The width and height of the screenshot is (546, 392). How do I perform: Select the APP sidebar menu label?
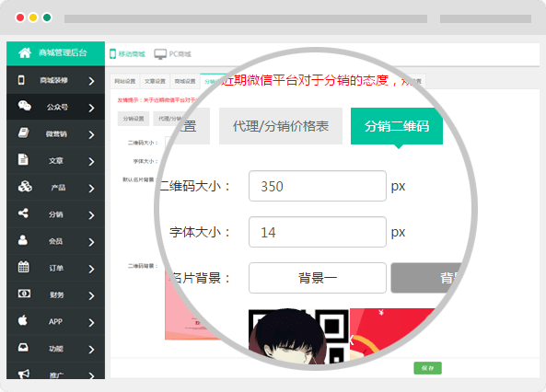coord(56,322)
